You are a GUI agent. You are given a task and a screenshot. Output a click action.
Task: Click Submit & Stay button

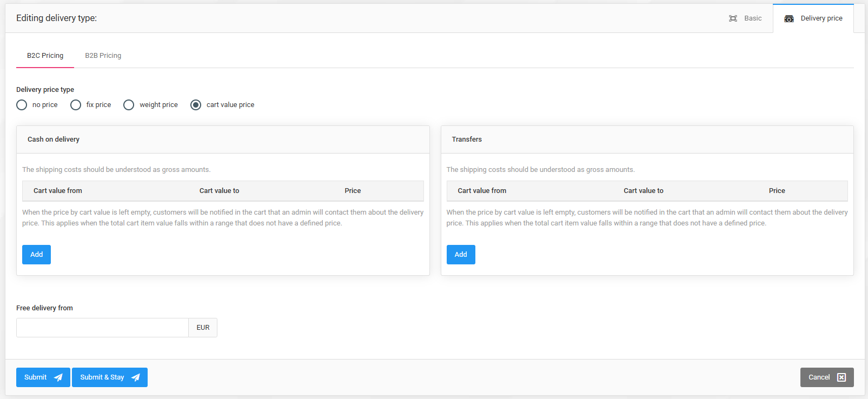tap(110, 377)
